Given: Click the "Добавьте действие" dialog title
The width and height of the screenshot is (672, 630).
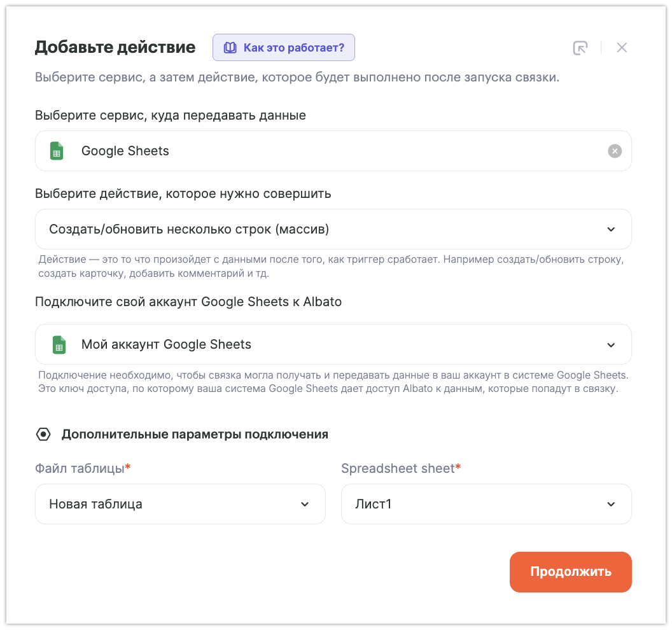Looking at the screenshot, I should point(115,47).
